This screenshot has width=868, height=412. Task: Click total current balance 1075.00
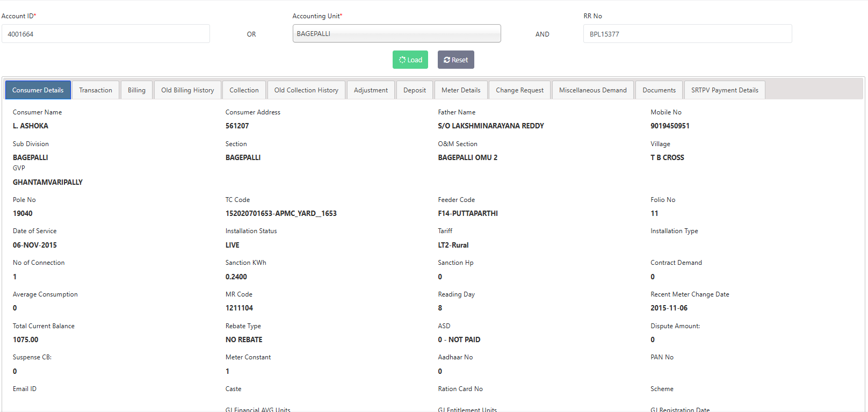(26, 339)
